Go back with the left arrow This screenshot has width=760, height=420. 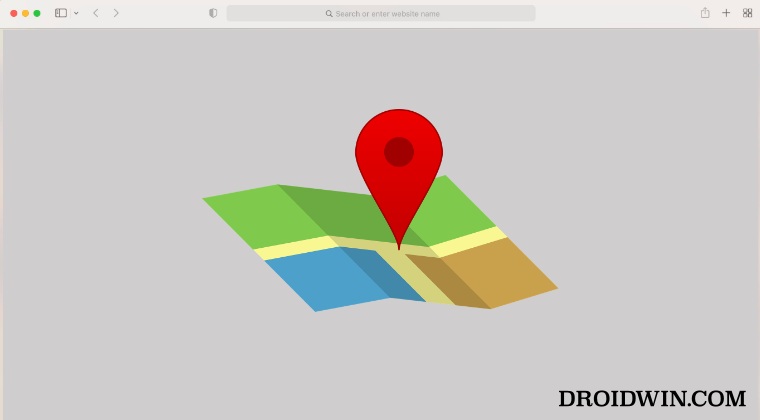pyautogui.click(x=96, y=13)
